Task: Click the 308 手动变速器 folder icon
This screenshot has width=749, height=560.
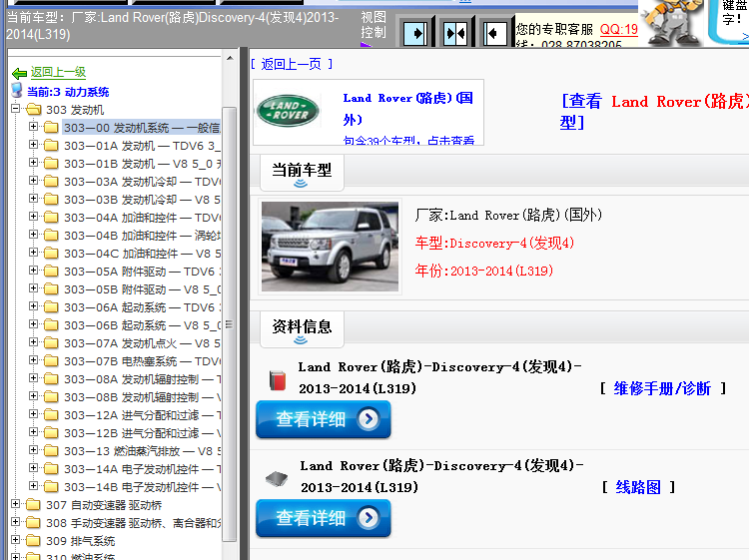Action: point(33,523)
